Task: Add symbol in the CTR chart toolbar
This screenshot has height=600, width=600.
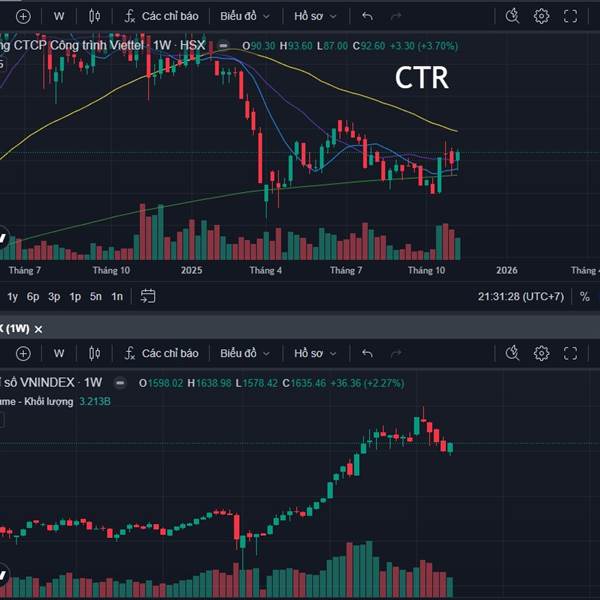Action: (23, 16)
